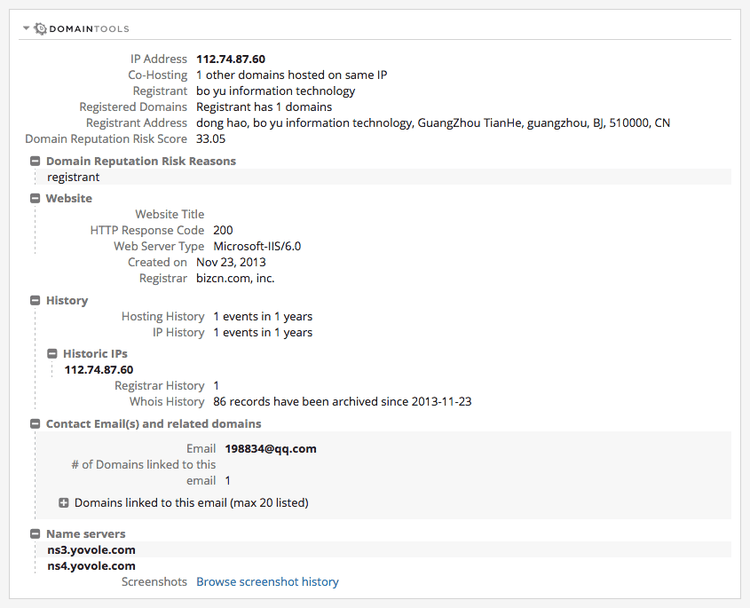Click the 'registrant' risk reason entry
The height and width of the screenshot is (608, 750).
click(73, 177)
